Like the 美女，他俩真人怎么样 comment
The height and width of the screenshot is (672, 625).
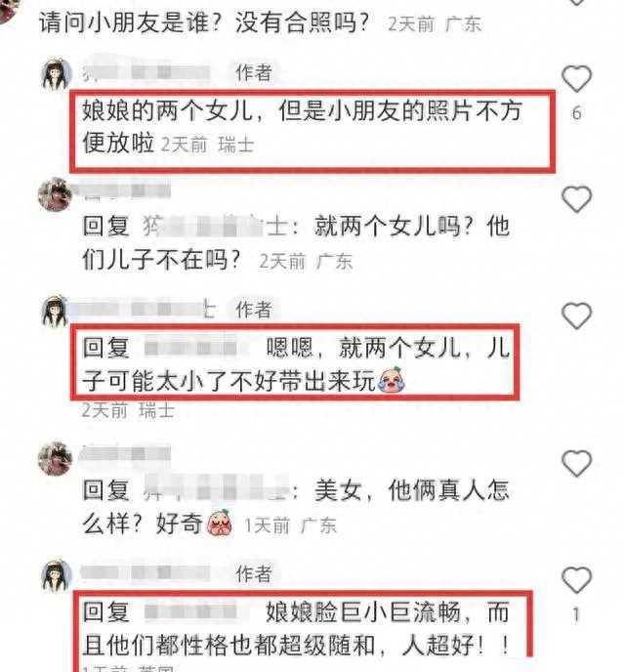[576, 463]
